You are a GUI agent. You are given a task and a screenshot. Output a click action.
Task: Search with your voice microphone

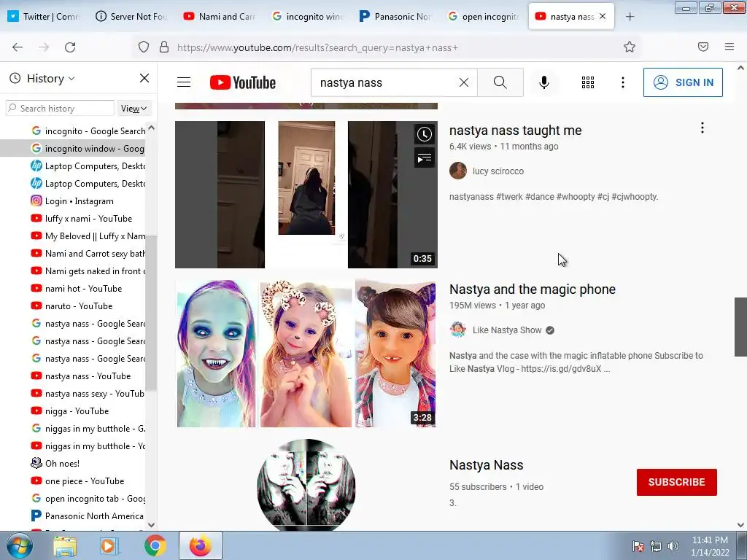(x=544, y=82)
